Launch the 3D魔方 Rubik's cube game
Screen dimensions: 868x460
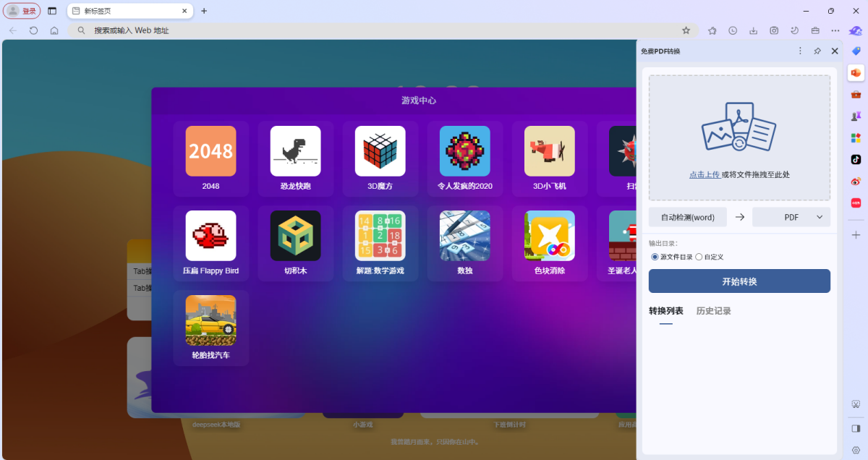click(x=380, y=151)
